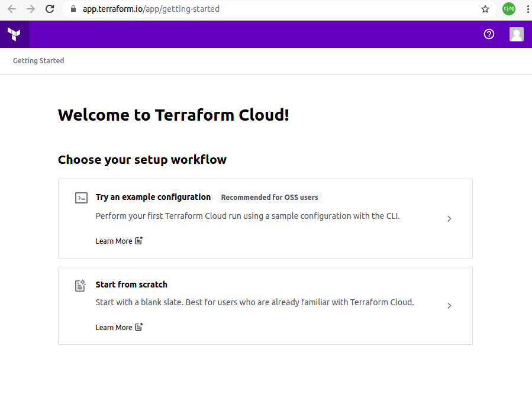Select the Start from scratch heading
Image resolution: width=532 pixels, height=404 pixels.
(x=131, y=285)
